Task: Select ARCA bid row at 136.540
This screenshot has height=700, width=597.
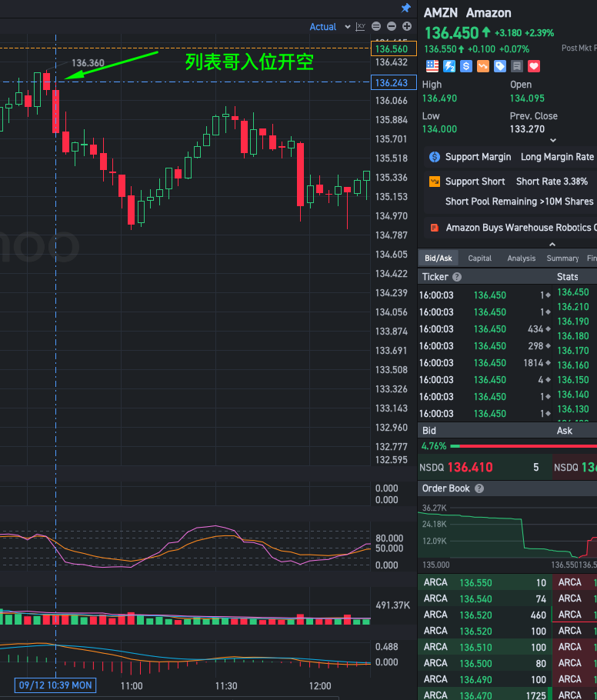Action: click(485, 598)
